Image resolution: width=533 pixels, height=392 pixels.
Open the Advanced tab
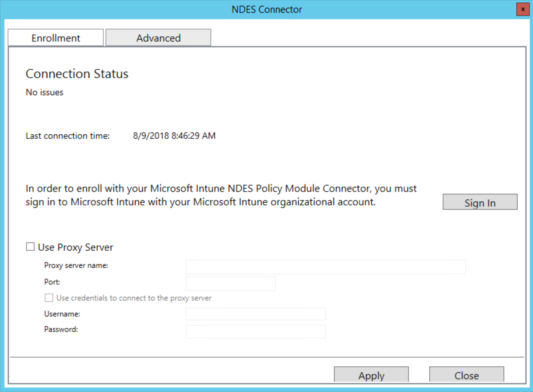point(158,38)
